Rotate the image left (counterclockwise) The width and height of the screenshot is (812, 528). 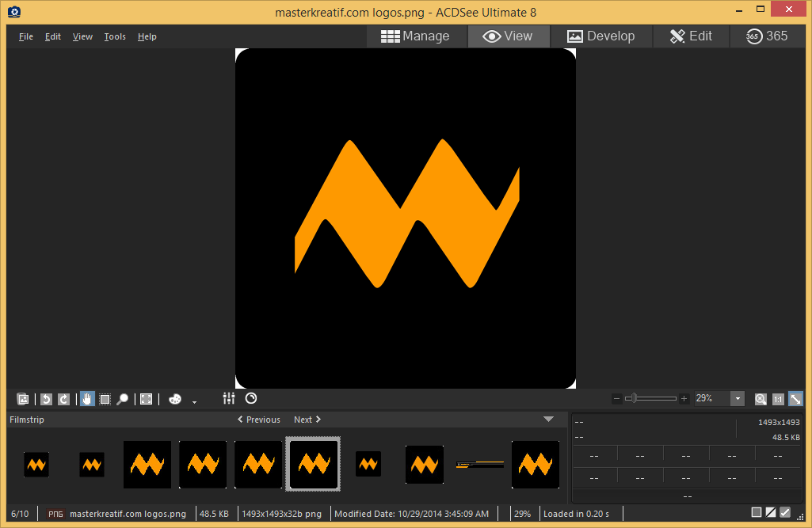[x=47, y=399]
